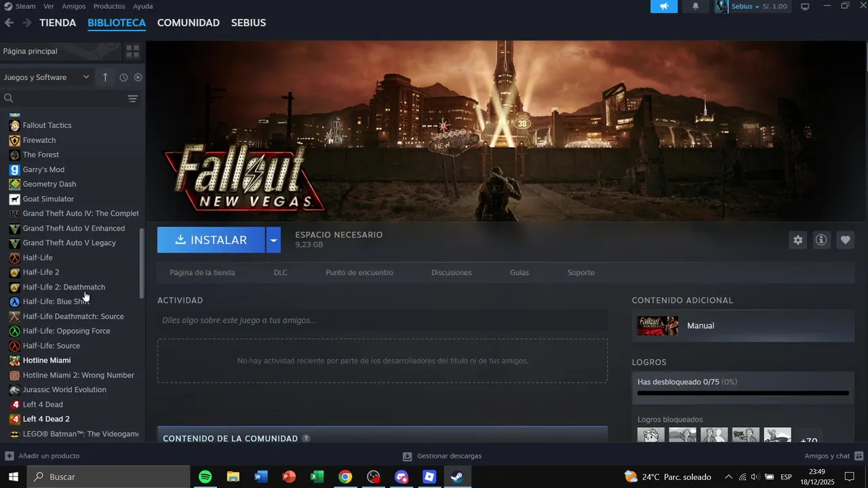The image size is (868, 488).
Task: Open the Amigos menu
Action: click(x=74, y=6)
